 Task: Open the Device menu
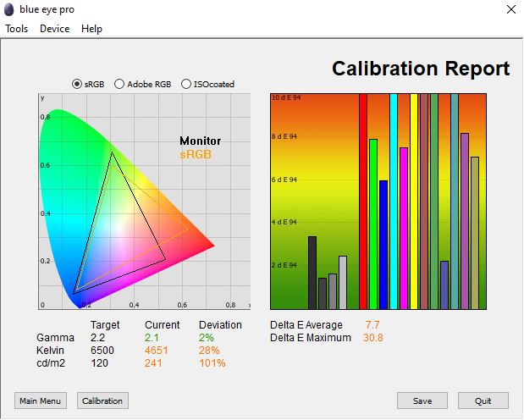[x=54, y=29]
